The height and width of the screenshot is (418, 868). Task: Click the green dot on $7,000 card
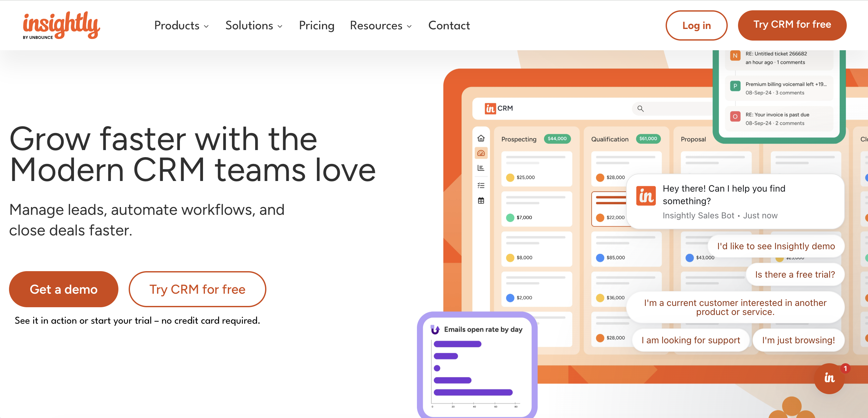click(x=510, y=218)
